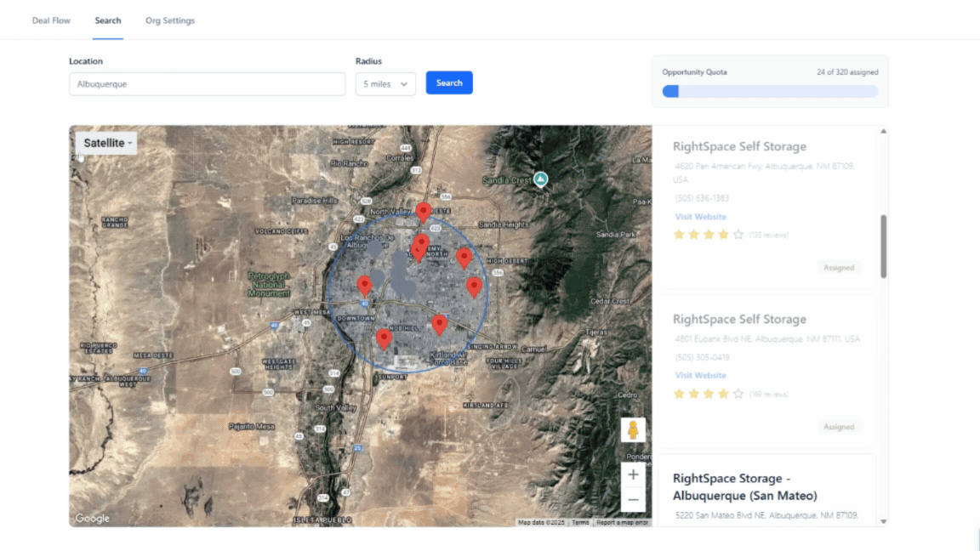The width and height of the screenshot is (980, 551).
Task: Select the RightSpace Self Storage title at Eubank Blvd
Action: point(739,319)
